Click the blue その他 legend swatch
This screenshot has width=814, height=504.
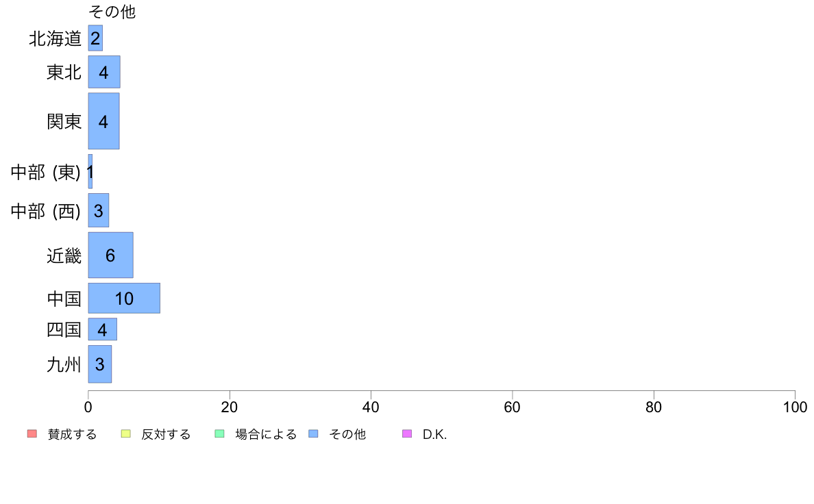tap(313, 433)
